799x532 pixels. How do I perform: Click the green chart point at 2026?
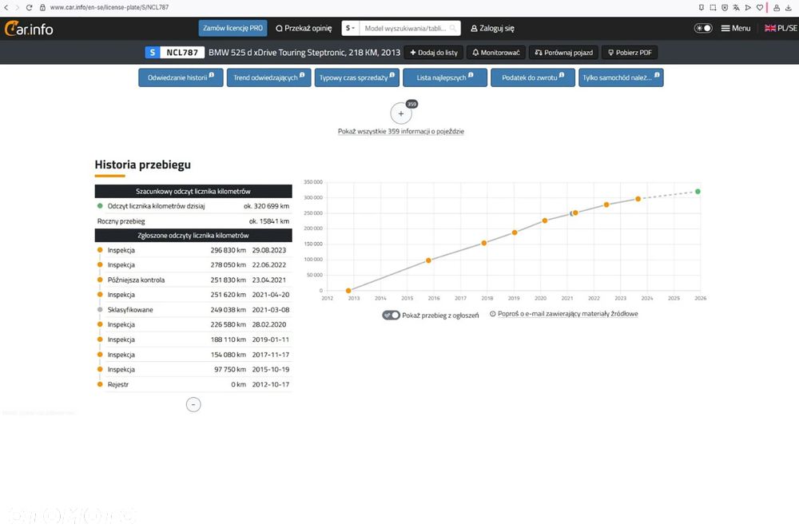[x=698, y=191]
